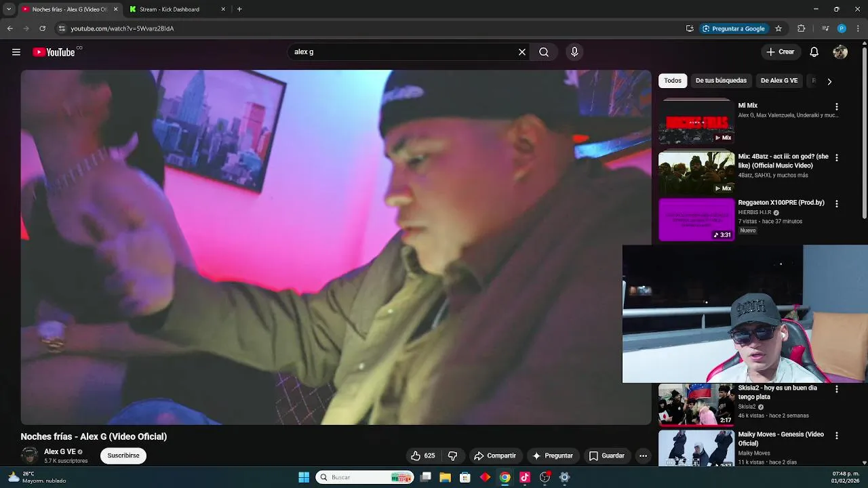Open YouTube notifications bell

814,52
